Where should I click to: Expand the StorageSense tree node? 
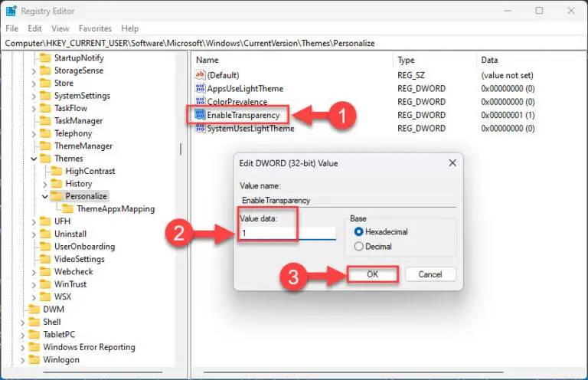(x=34, y=70)
